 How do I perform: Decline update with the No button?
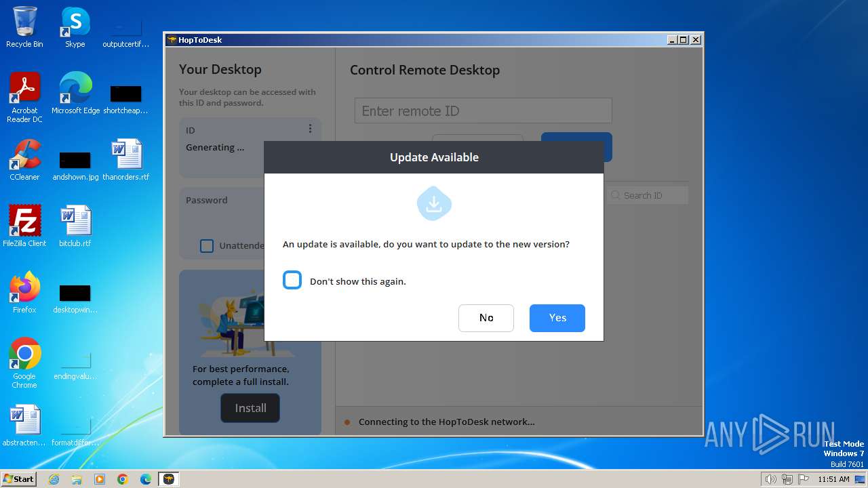486,318
